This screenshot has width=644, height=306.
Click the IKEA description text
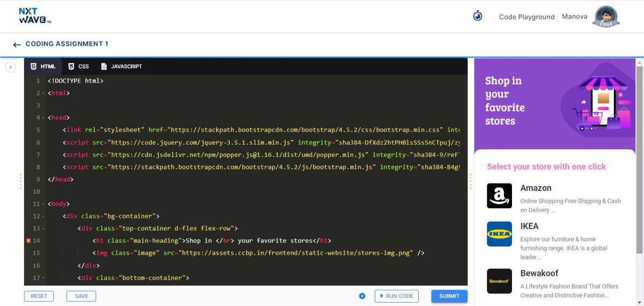[563, 248]
